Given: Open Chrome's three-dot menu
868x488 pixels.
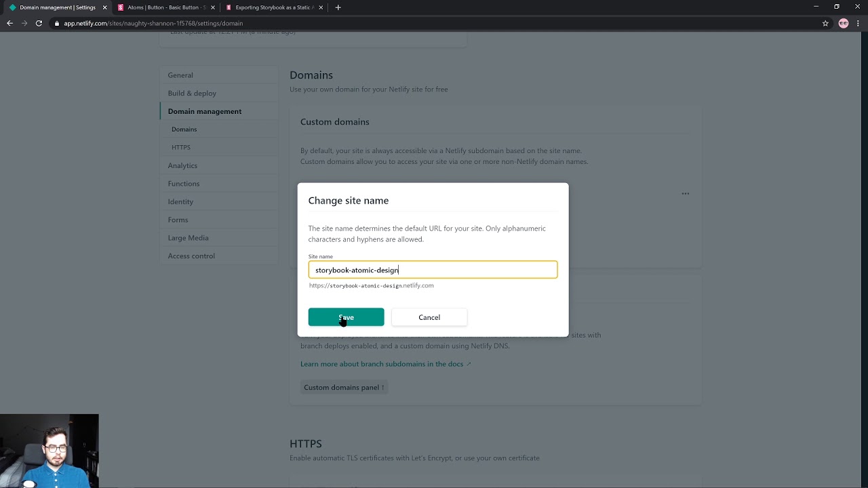Looking at the screenshot, I should [858, 23].
